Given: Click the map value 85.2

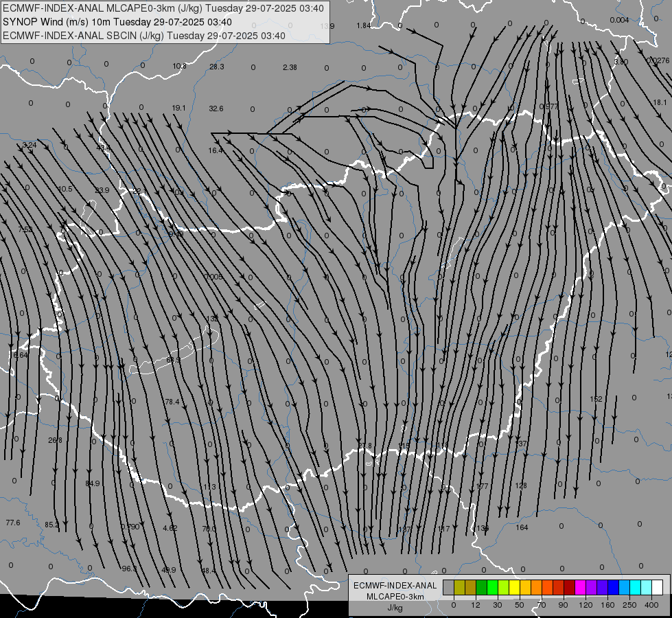Looking at the screenshot, I should pyautogui.click(x=52, y=525).
